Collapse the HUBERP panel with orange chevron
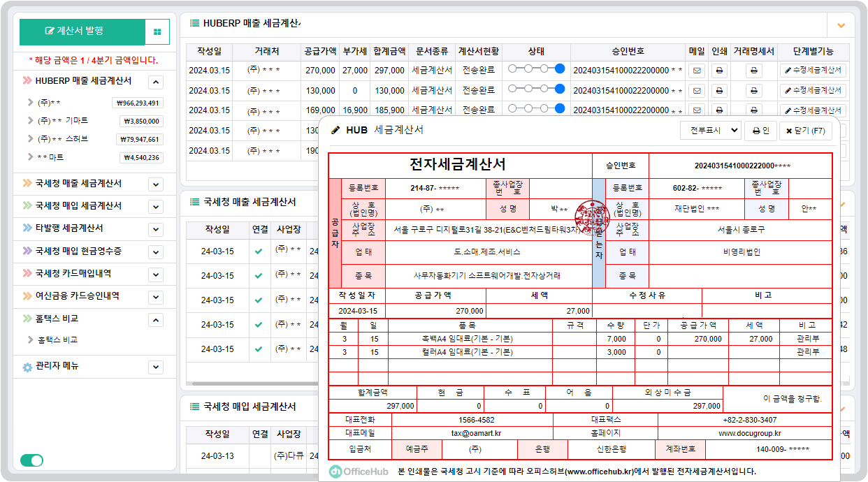This screenshot has height=482, width=868. coord(841,25)
